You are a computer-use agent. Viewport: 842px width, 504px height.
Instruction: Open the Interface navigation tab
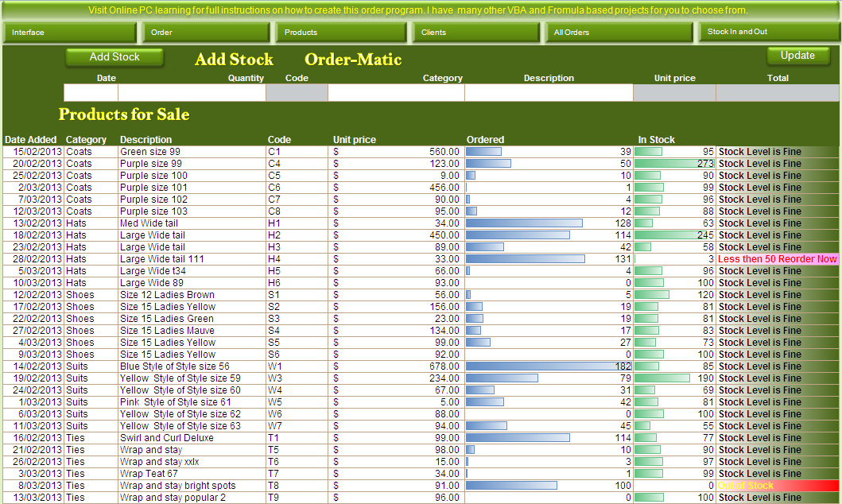tap(71, 33)
